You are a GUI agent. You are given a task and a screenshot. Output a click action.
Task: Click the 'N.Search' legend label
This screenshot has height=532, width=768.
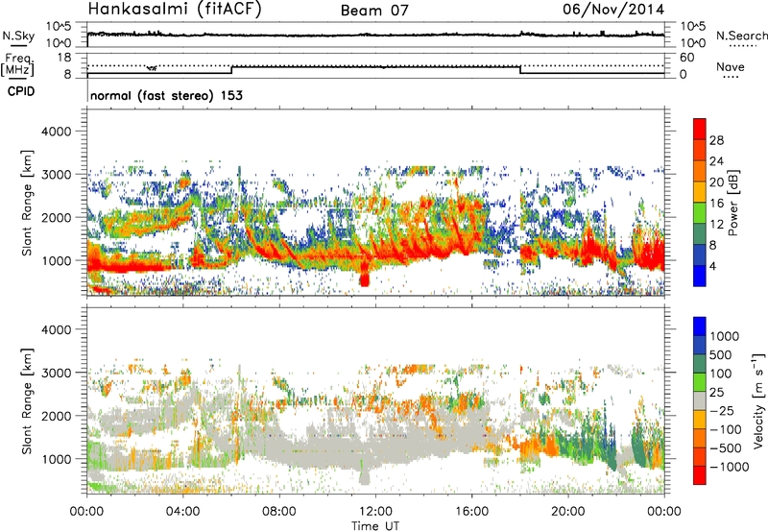point(741,36)
